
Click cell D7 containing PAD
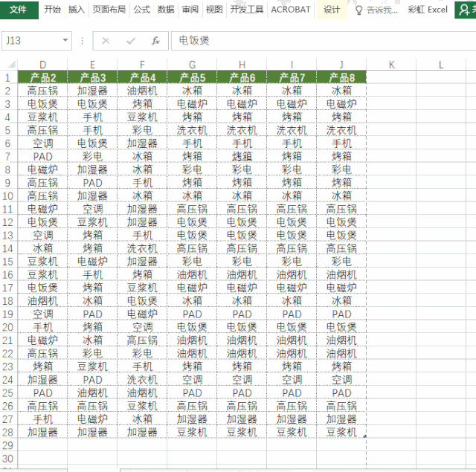click(x=42, y=157)
